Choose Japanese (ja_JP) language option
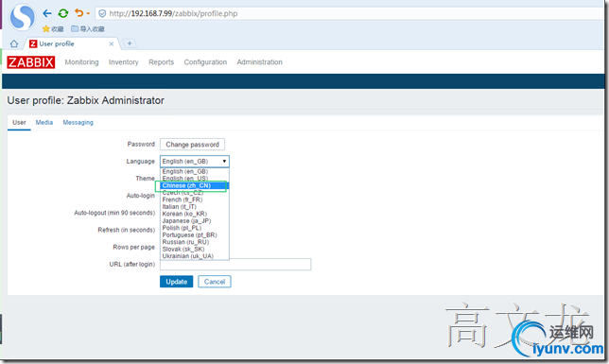Screen dimensions: 609x364 pos(194,220)
